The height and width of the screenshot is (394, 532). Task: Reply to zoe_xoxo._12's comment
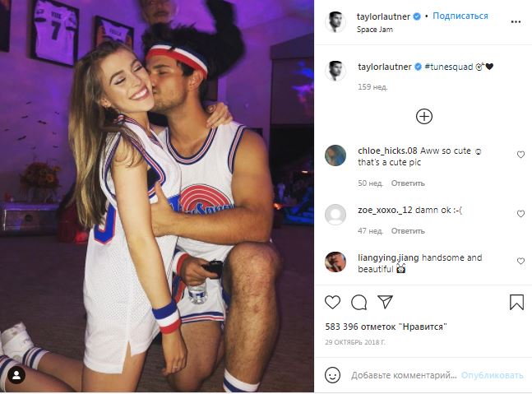point(407,231)
